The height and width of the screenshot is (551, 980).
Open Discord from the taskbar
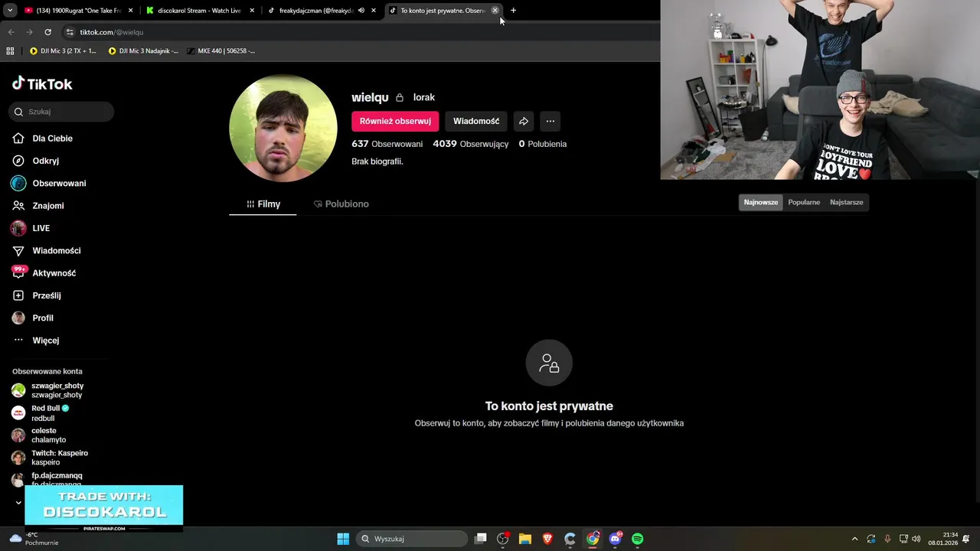[x=615, y=539]
